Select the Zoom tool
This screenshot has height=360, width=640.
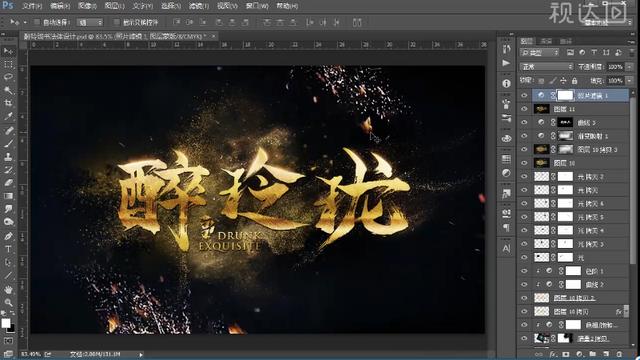[x=8, y=302]
